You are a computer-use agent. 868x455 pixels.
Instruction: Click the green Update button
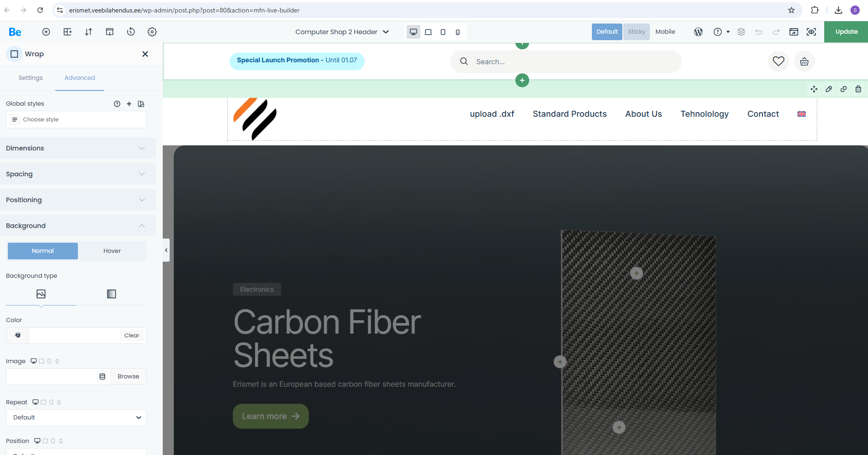click(x=846, y=32)
